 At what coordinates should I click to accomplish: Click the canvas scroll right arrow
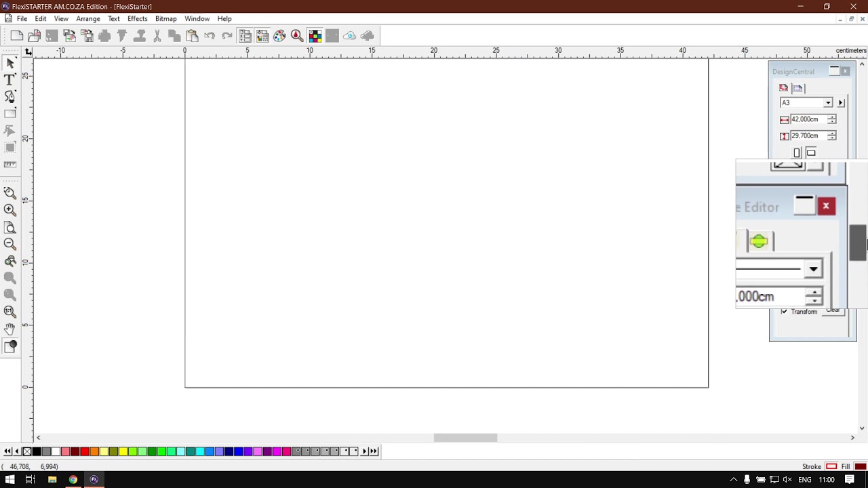pyautogui.click(x=852, y=438)
